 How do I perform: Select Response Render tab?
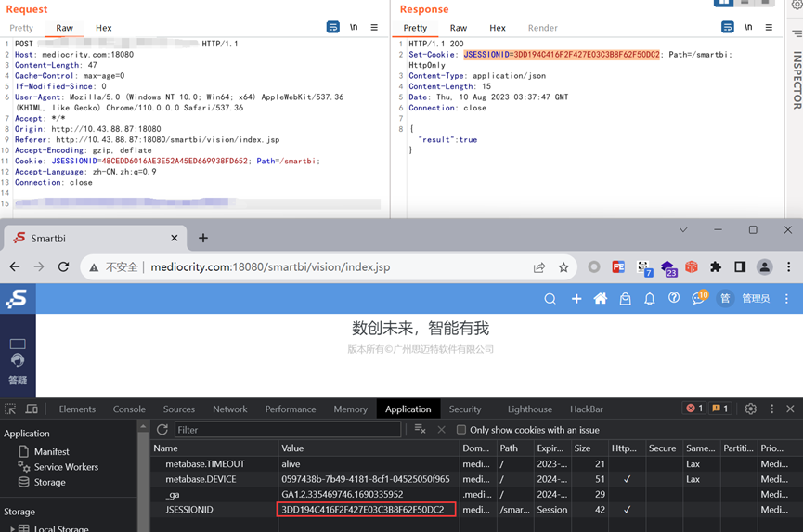[x=543, y=28]
